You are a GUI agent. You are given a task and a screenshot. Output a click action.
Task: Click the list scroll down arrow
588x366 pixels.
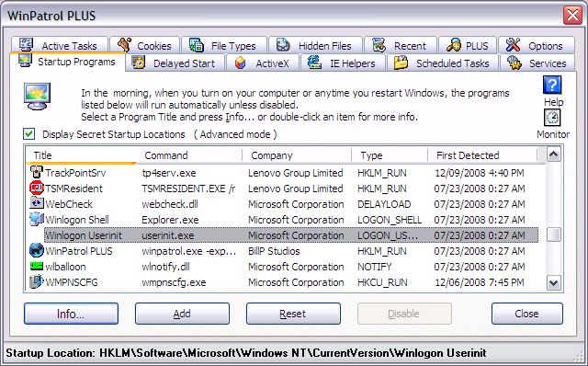point(554,282)
